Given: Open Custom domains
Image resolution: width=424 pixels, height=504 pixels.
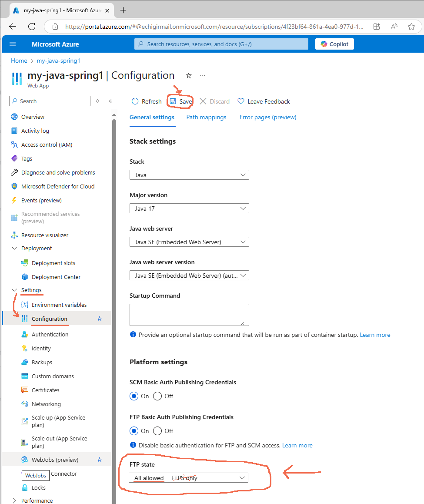Looking at the screenshot, I should tap(53, 376).
